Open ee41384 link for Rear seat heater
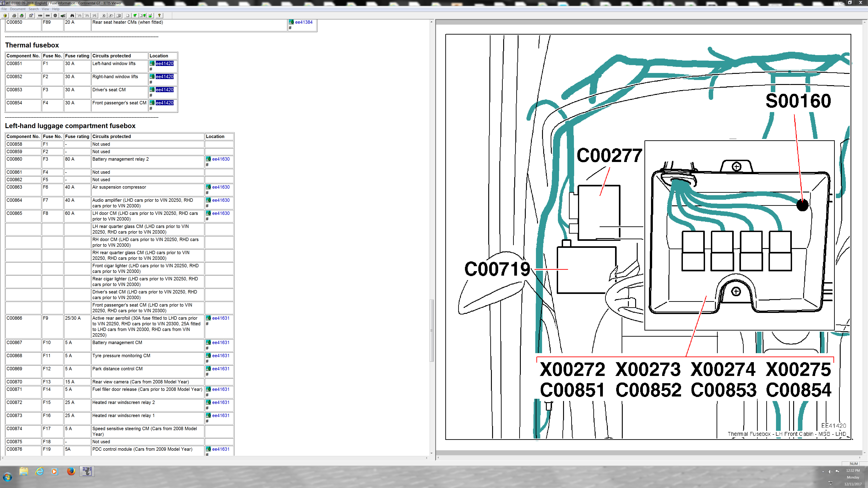Viewport: 868px width, 488px height. coord(304,22)
